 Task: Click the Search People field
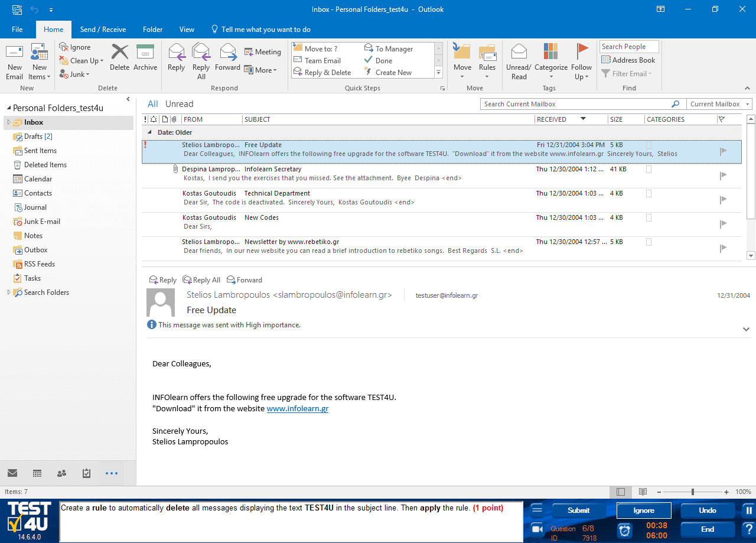(629, 47)
